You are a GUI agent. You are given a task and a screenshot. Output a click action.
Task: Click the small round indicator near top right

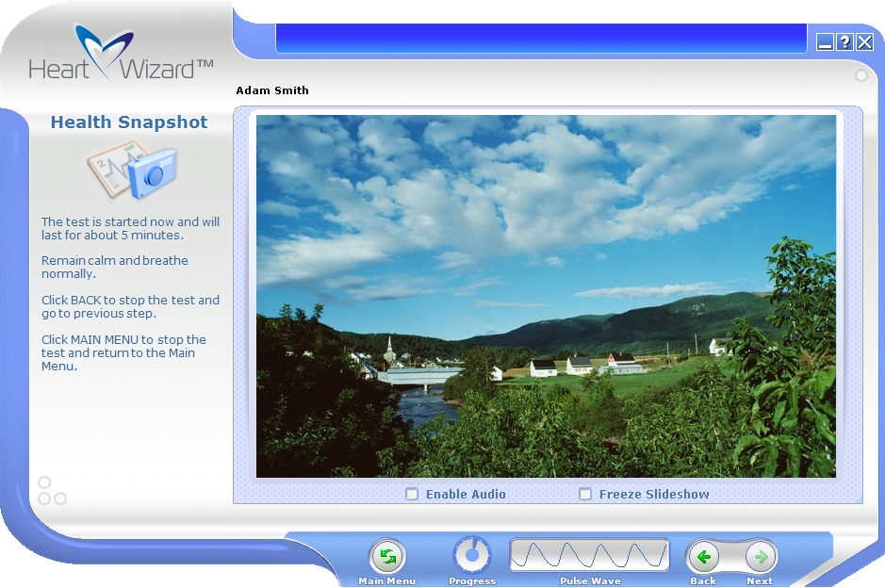tap(860, 75)
